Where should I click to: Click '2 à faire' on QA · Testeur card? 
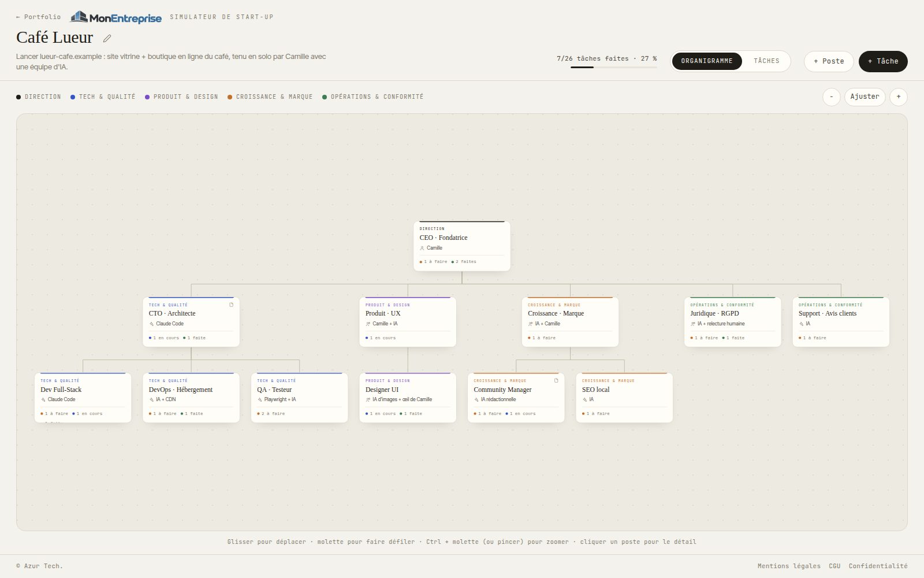pyautogui.click(x=271, y=414)
